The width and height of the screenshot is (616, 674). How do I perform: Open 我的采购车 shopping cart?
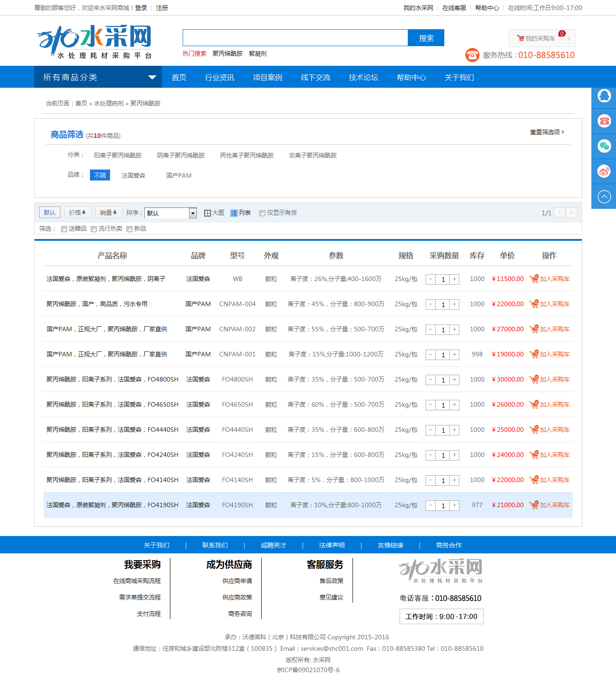point(542,38)
